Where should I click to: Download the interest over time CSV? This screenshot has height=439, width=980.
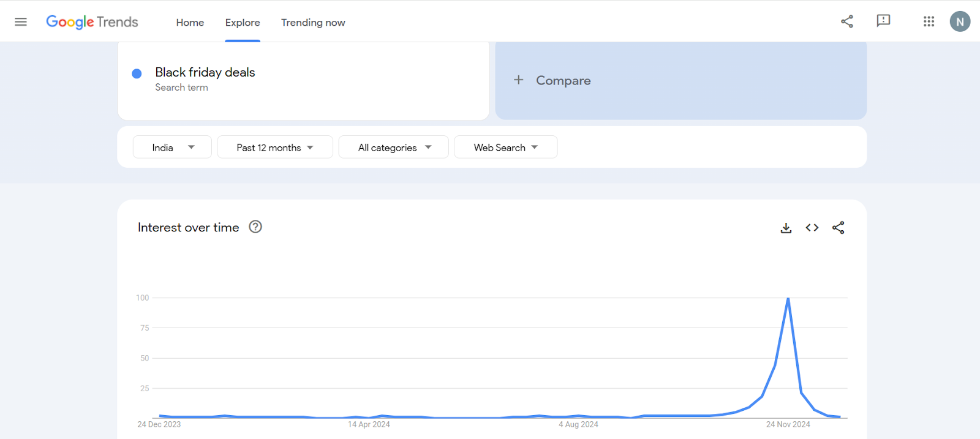786,228
